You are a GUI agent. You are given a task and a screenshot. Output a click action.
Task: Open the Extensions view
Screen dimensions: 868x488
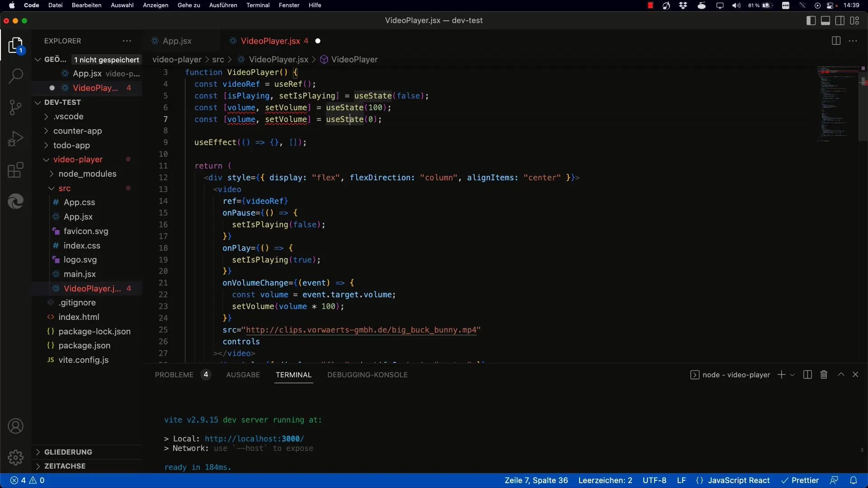[16, 170]
